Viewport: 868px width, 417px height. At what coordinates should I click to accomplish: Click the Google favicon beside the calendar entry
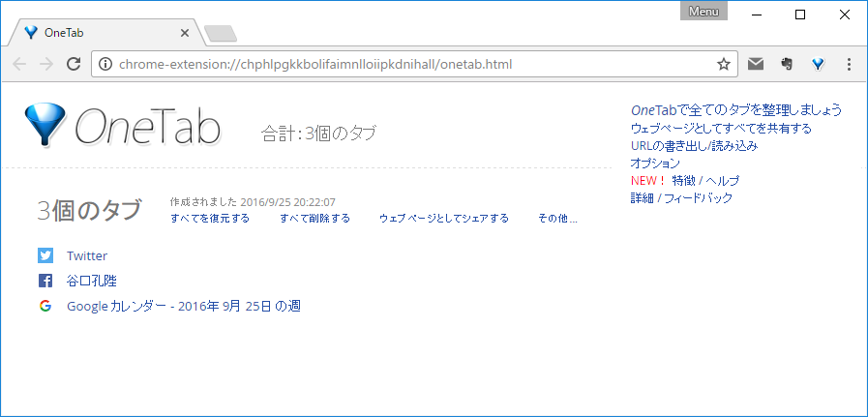[x=45, y=307]
